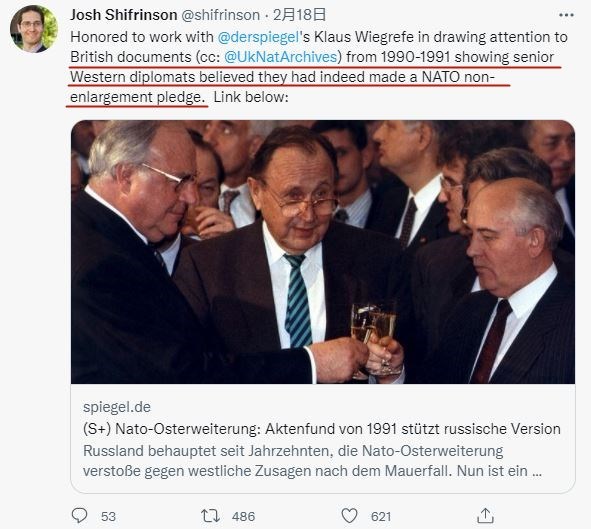Open the @shifrinson handle link
The image size is (591, 529).
(x=220, y=15)
